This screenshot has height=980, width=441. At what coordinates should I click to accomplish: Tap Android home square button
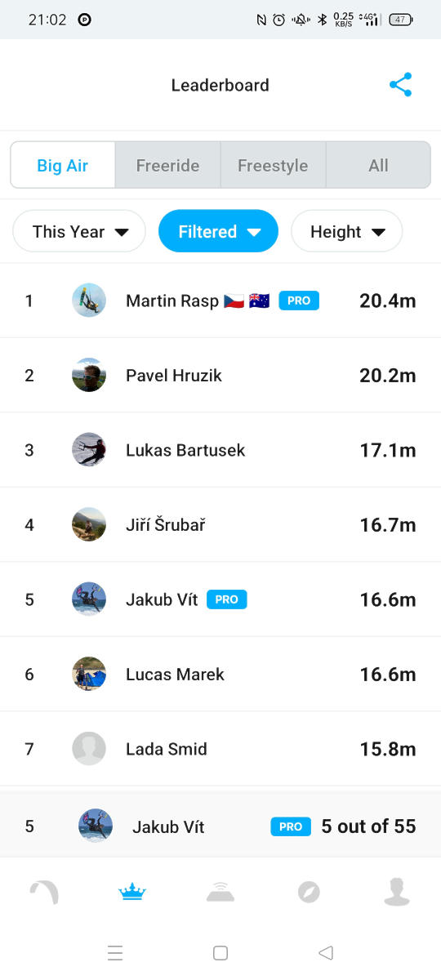tap(220, 952)
